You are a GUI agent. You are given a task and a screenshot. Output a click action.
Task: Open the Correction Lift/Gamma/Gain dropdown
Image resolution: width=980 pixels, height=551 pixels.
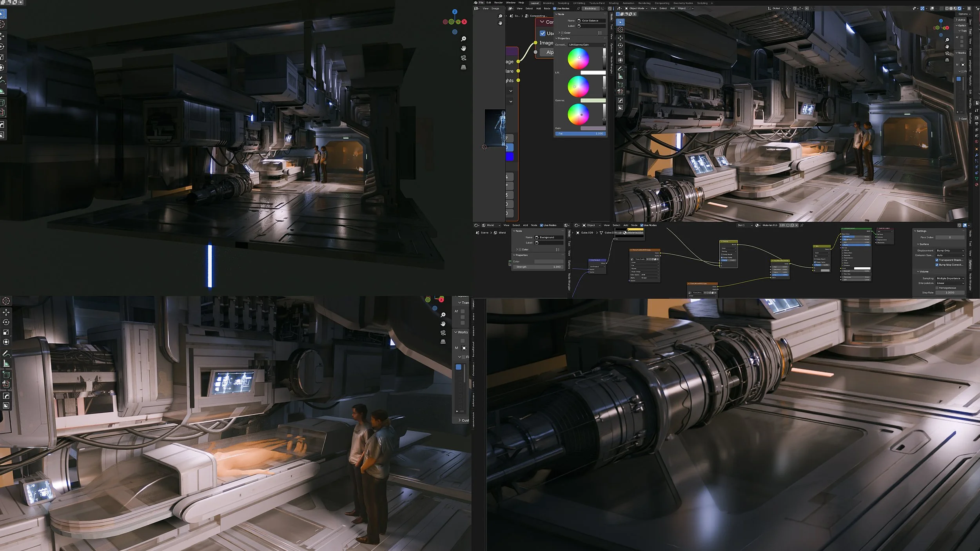click(x=587, y=45)
